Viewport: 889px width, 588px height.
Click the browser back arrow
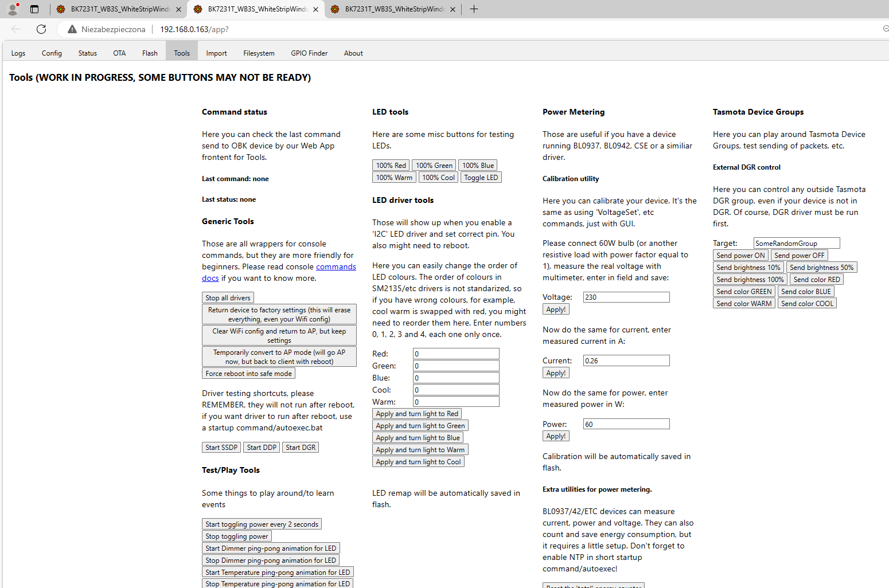click(16, 29)
